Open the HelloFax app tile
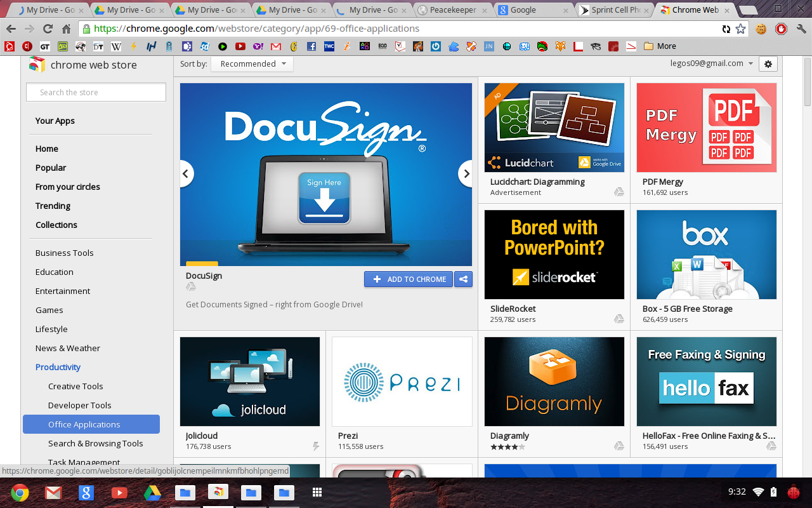 707,394
